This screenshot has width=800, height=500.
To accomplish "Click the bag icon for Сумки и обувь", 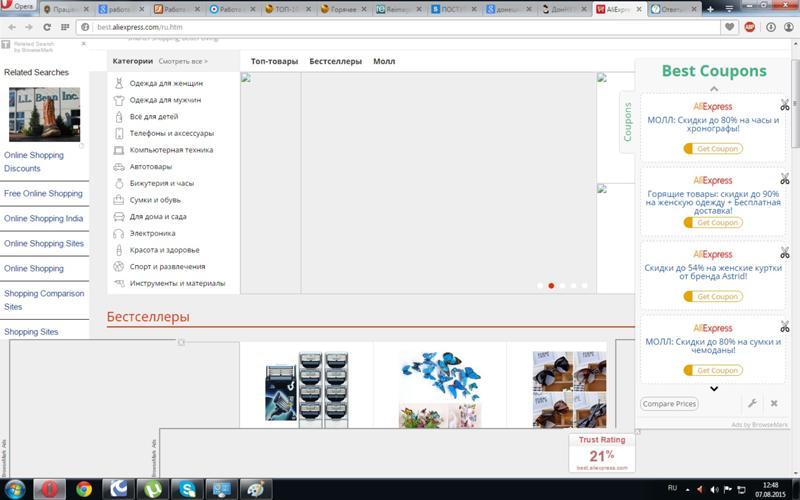I will click(x=119, y=200).
